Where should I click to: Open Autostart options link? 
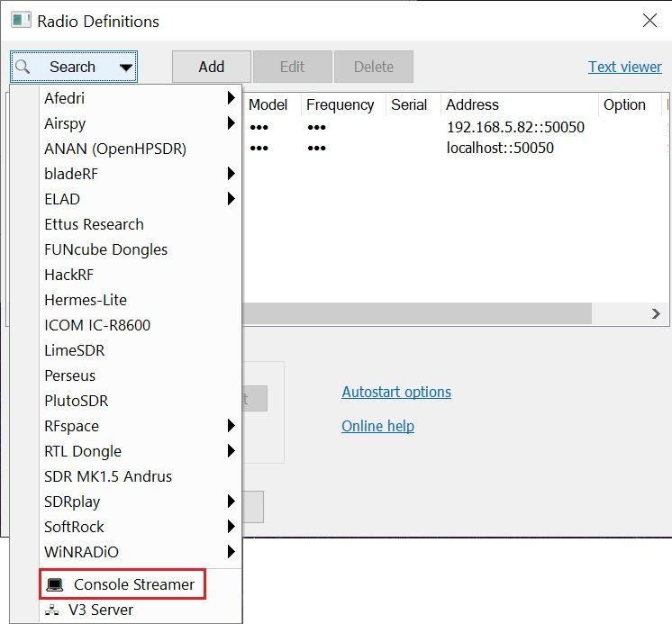396,392
